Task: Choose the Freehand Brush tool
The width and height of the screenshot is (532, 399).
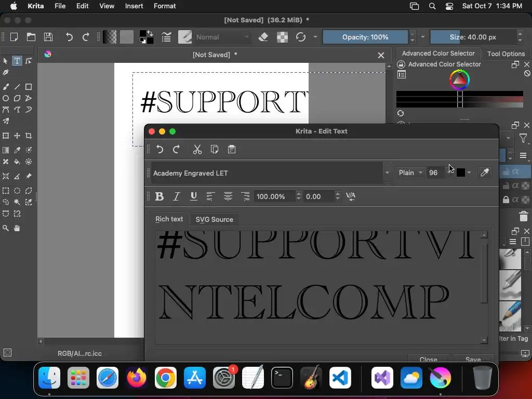Action: pos(5,87)
